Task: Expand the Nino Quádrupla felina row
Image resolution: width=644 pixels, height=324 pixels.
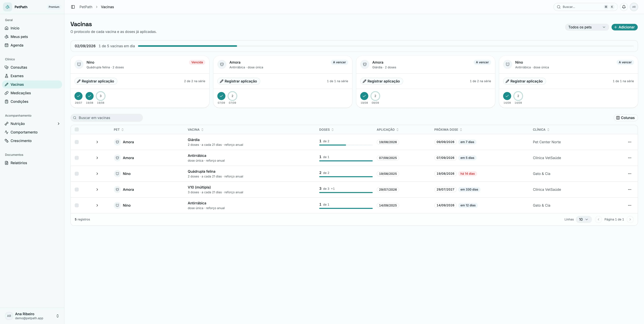Action: pyautogui.click(x=97, y=174)
